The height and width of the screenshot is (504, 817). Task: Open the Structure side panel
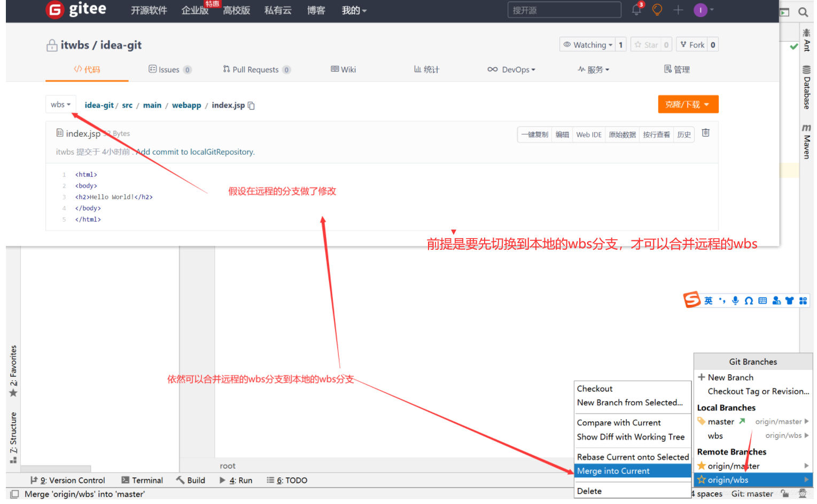[13, 437]
